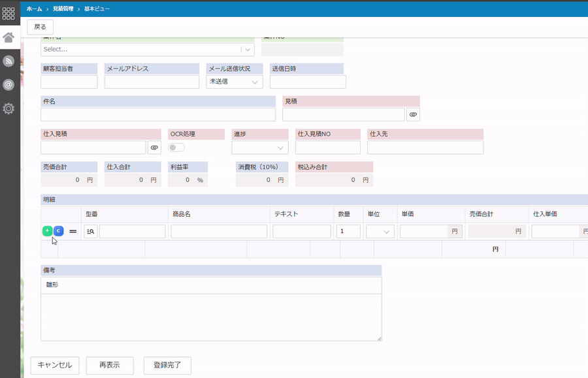This screenshot has width=588, height=378.
Task: Go to the home icon in sidebar
Action: tap(8, 37)
